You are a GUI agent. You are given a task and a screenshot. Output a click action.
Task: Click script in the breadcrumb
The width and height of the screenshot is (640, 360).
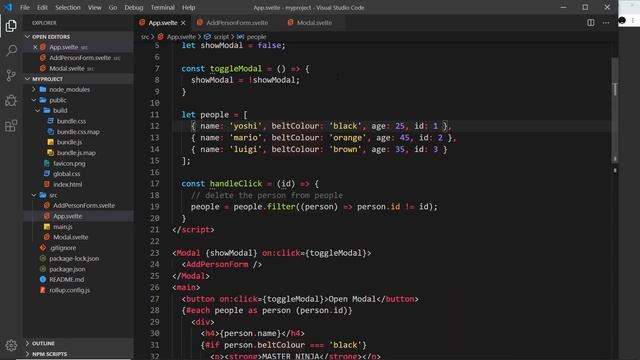221,37
